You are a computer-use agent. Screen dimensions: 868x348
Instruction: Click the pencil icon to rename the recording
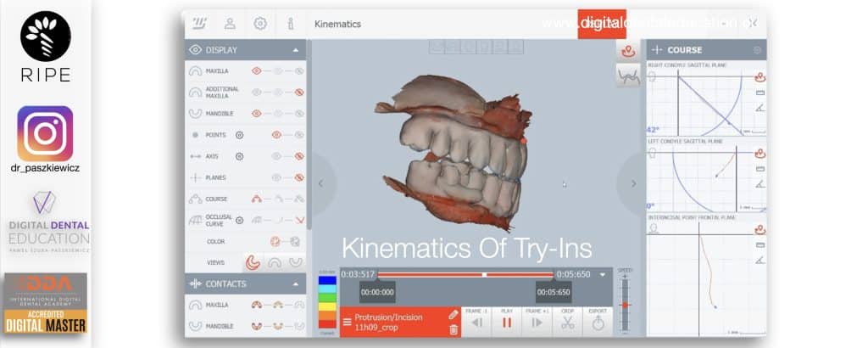click(x=453, y=314)
